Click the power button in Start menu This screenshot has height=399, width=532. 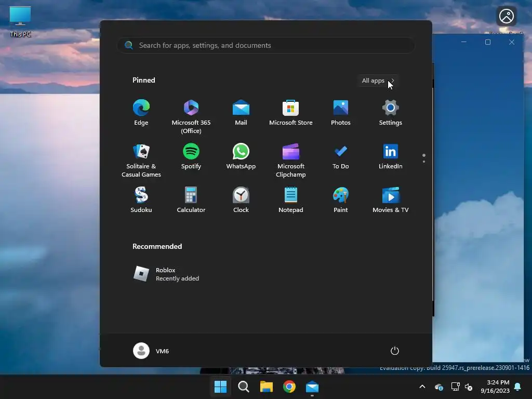pyautogui.click(x=395, y=351)
